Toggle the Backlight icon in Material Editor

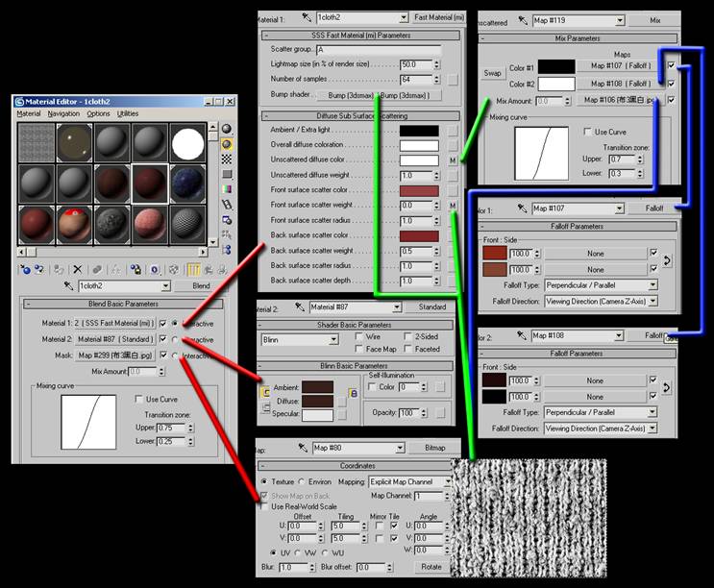click(227, 144)
